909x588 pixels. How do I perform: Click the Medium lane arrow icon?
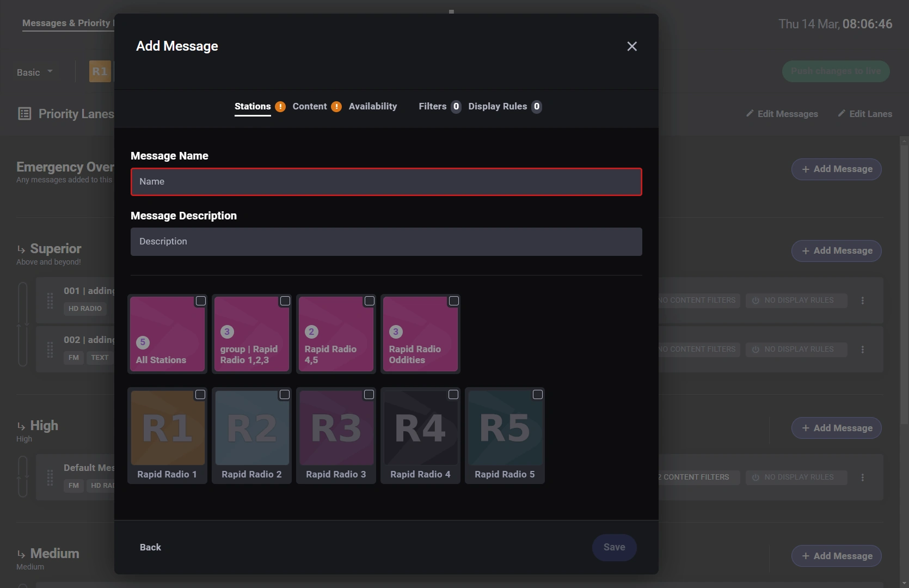tap(21, 554)
